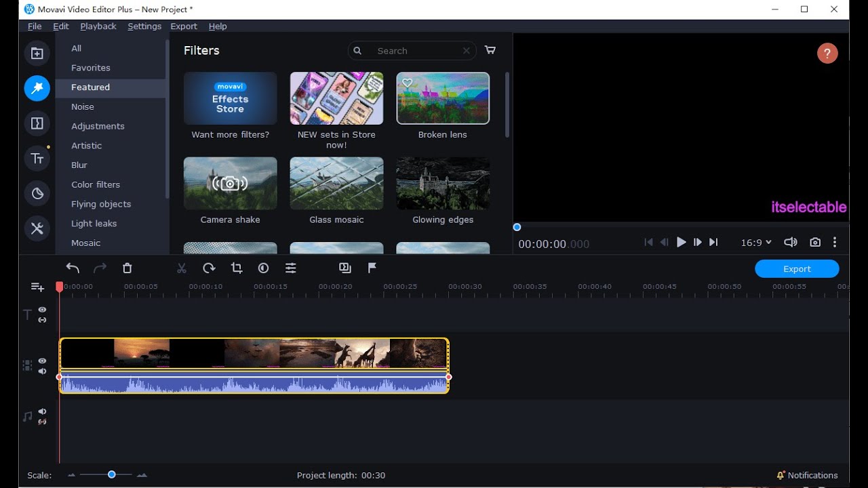Open the player more options menu
The height and width of the screenshot is (488, 868).
[x=835, y=243]
